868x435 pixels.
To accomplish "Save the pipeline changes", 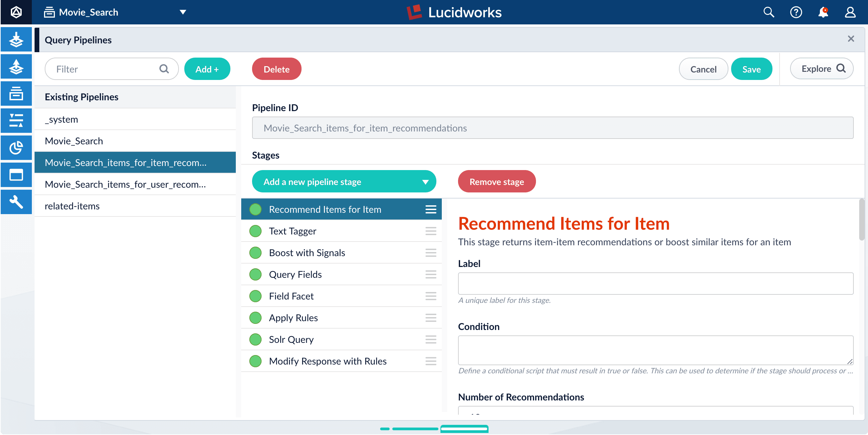I will [751, 69].
